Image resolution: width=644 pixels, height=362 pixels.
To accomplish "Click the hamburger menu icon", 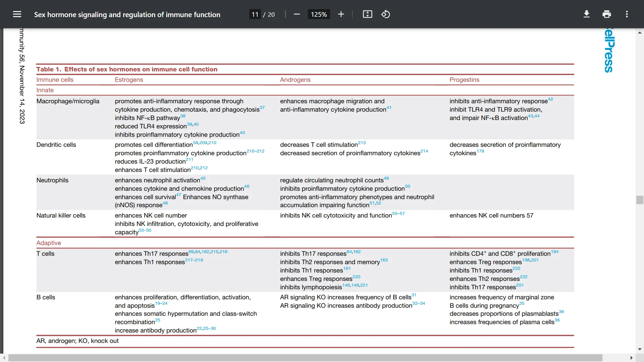I will tap(17, 14).
